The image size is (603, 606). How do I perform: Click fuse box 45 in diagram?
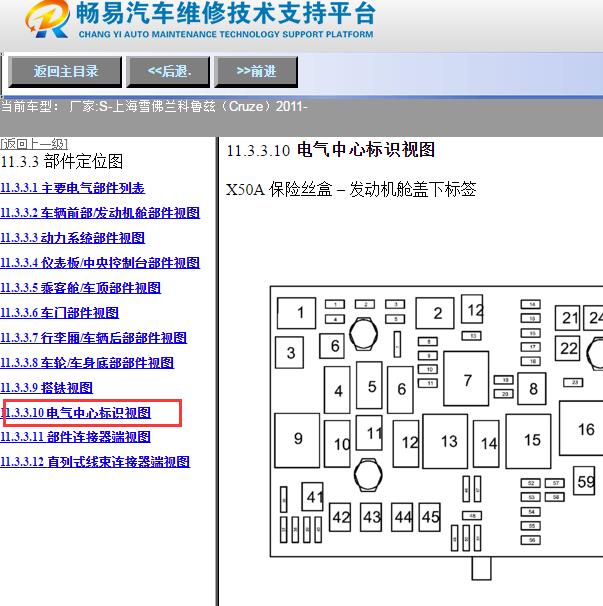pos(429,517)
